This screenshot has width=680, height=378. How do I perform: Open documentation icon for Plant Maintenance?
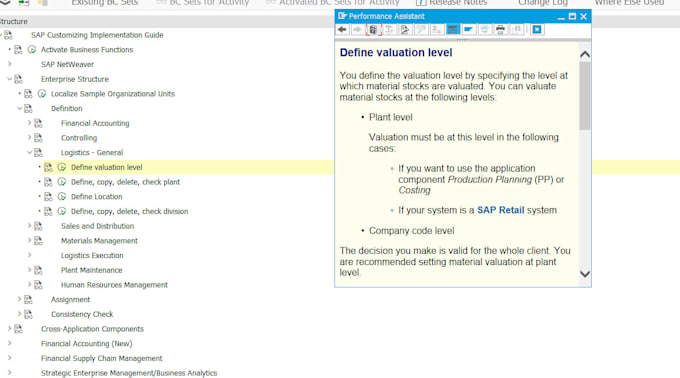click(x=38, y=270)
